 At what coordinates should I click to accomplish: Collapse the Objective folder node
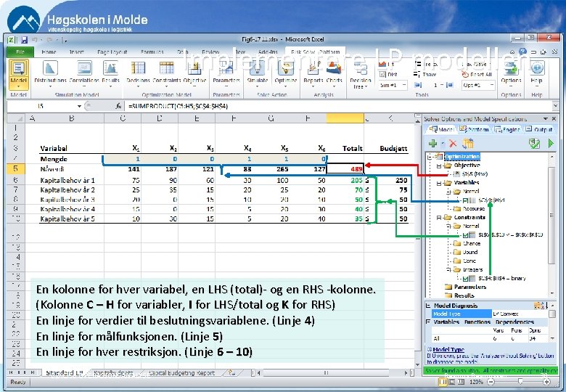[x=439, y=166]
